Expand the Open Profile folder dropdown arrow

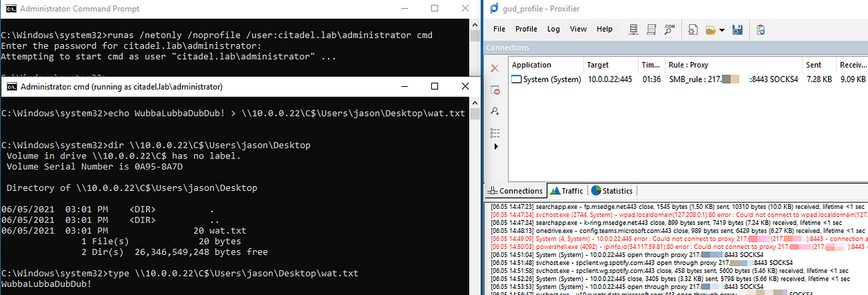721,30
